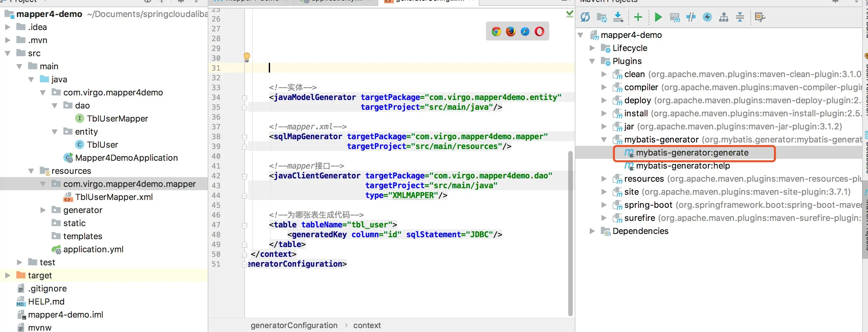The height and width of the screenshot is (332, 868).
Task: Place cursor on the tbl_user table line
Action: pos(333,225)
